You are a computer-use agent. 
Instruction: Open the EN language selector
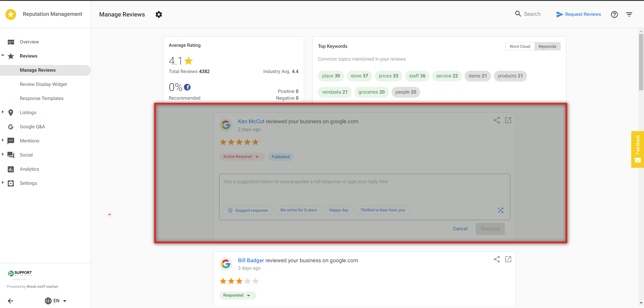(x=56, y=301)
